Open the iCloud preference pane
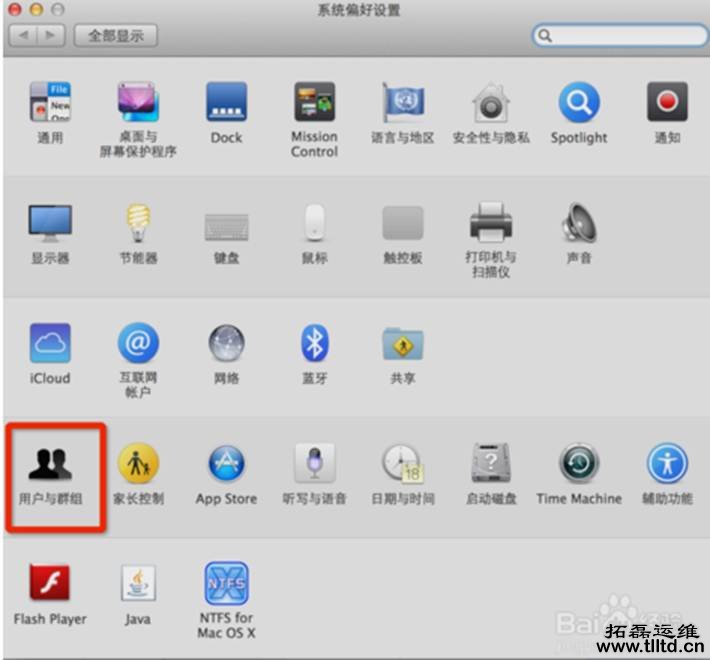Screen dimensions: 710x660 click(50, 344)
